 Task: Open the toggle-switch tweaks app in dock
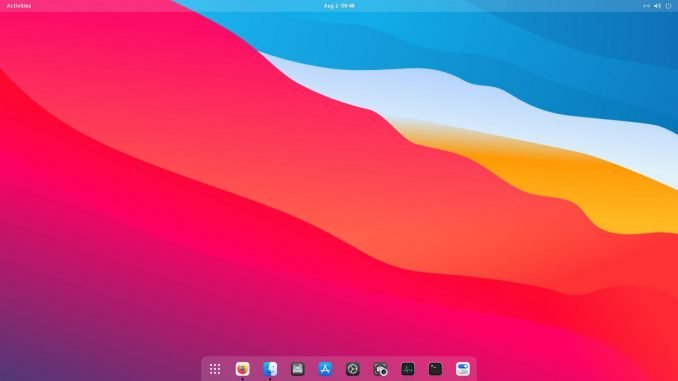463,369
